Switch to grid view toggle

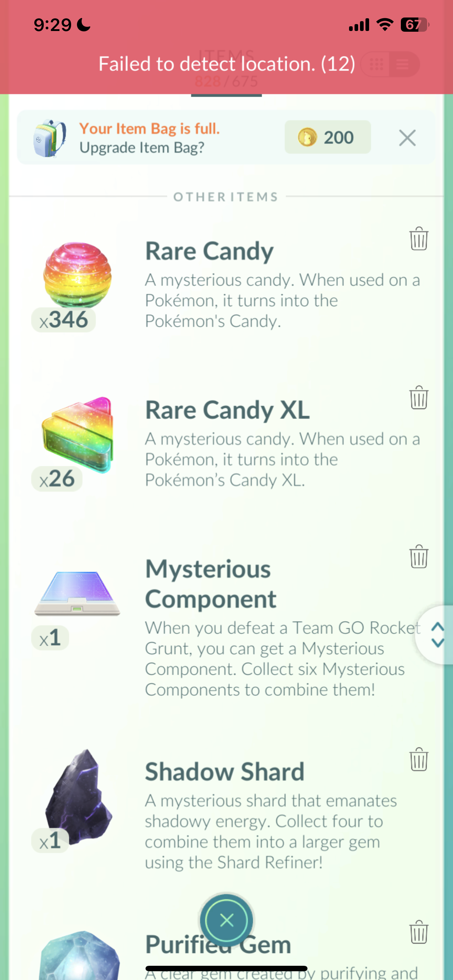click(x=376, y=64)
